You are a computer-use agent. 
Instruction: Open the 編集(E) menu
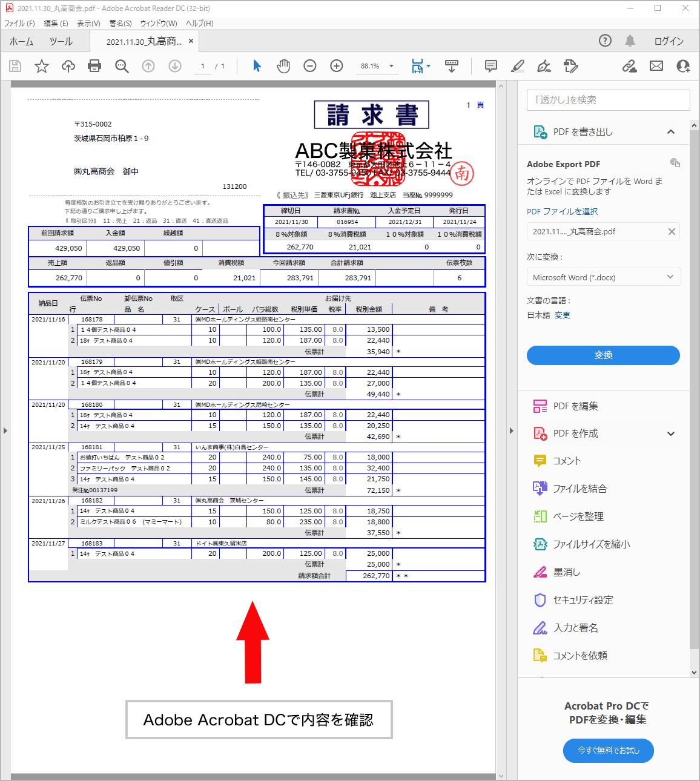point(56,24)
